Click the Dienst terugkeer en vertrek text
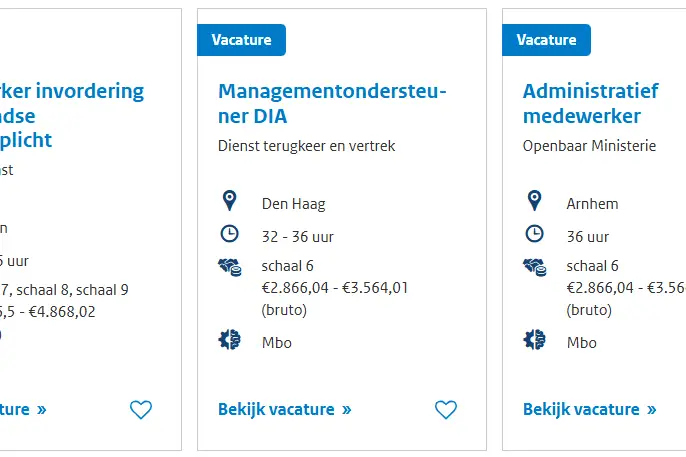Image resolution: width=686 pixels, height=457 pixels. click(x=307, y=146)
